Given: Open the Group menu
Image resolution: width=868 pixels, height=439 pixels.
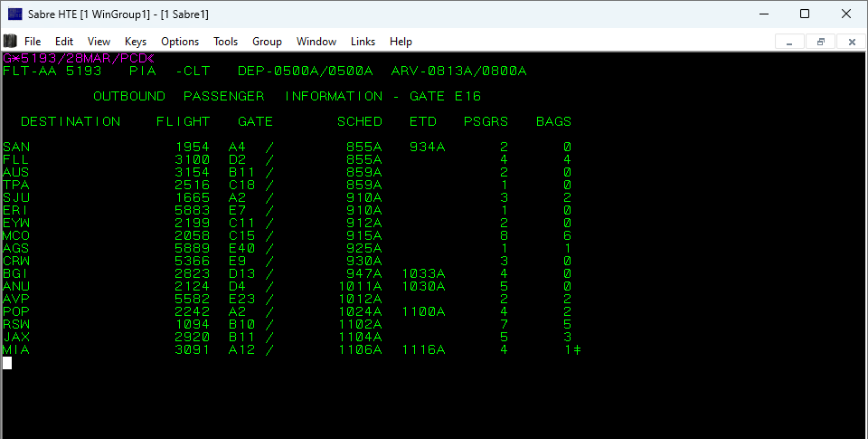Looking at the screenshot, I should click(267, 42).
